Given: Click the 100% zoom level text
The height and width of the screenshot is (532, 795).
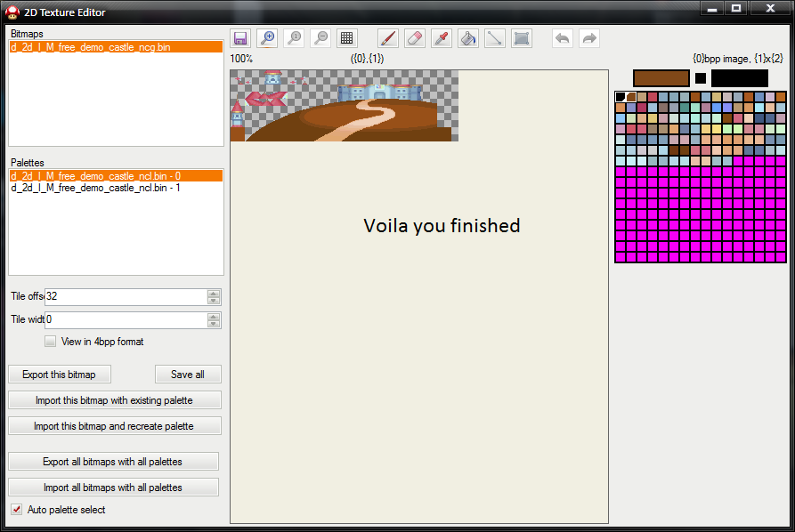Looking at the screenshot, I should [x=241, y=59].
